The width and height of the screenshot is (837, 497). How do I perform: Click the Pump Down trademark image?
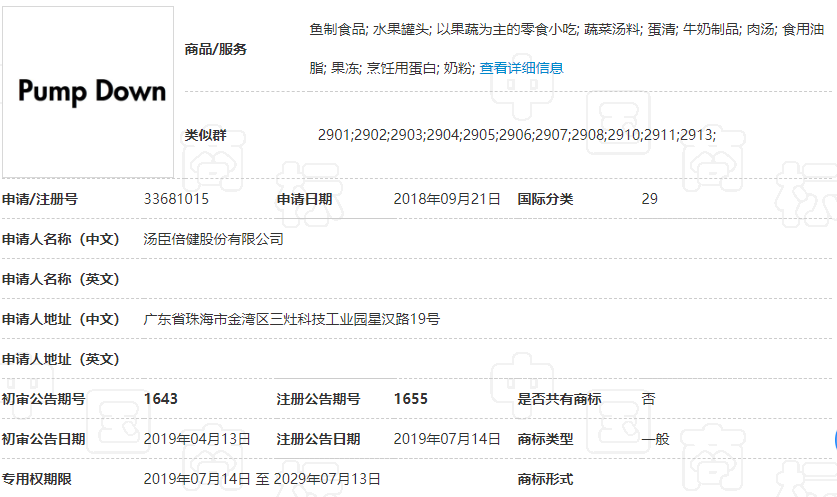point(88,92)
